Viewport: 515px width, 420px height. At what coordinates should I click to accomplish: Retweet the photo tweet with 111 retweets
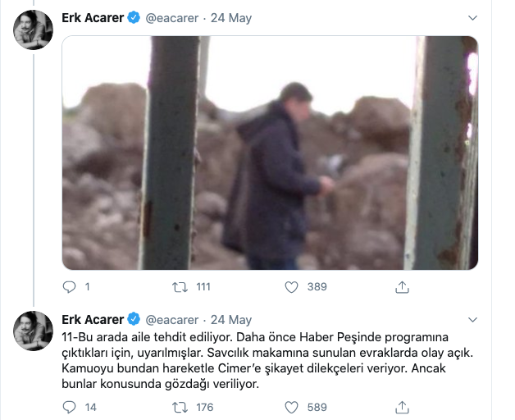click(x=180, y=287)
